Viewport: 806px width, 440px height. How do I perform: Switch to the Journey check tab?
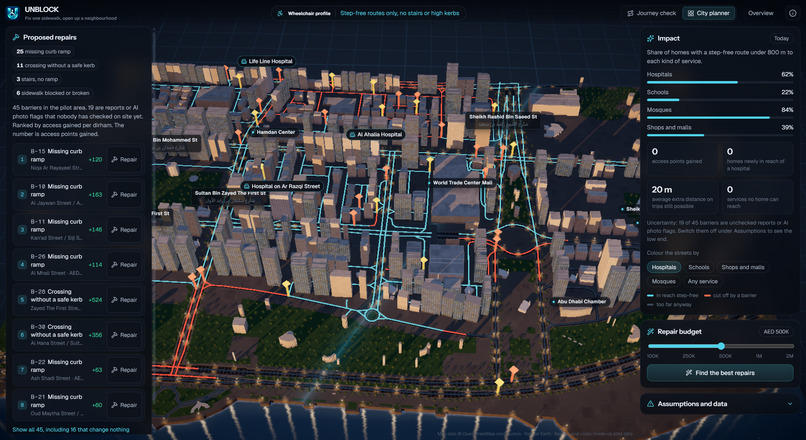[x=651, y=13]
